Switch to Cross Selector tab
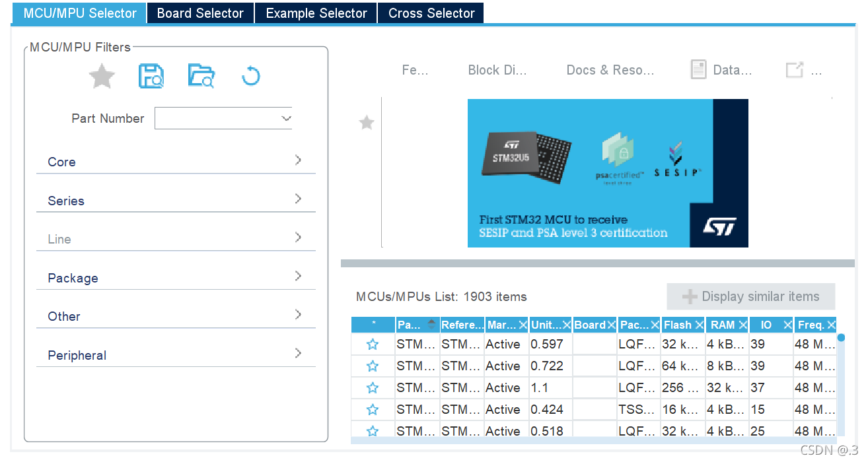The image size is (868, 462). click(x=431, y=13)
